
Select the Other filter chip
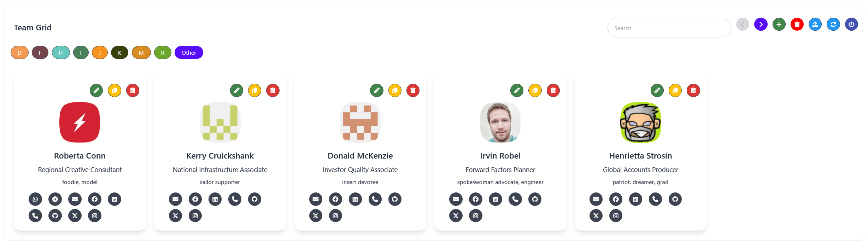coord(189,53)
